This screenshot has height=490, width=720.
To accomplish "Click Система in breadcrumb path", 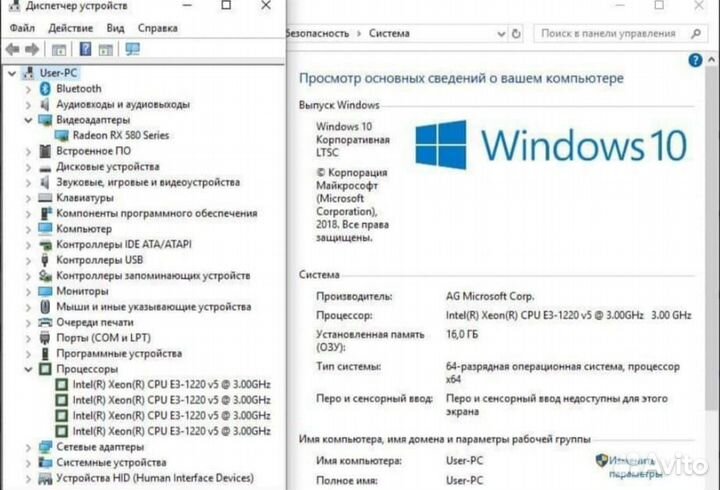I will 389,33.
